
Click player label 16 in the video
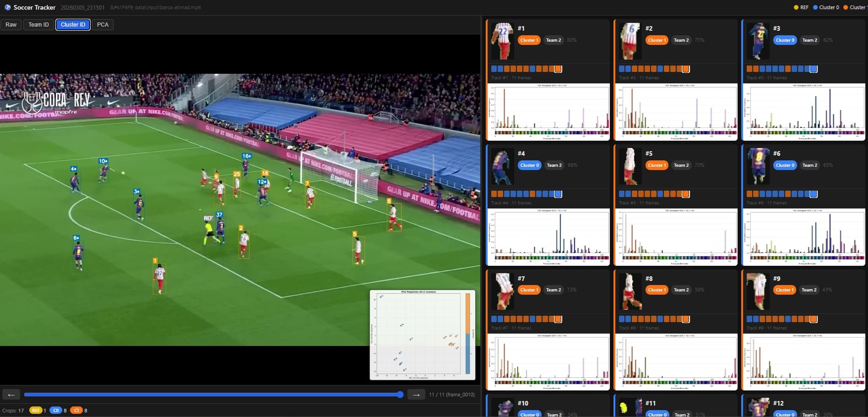[246, 156]
